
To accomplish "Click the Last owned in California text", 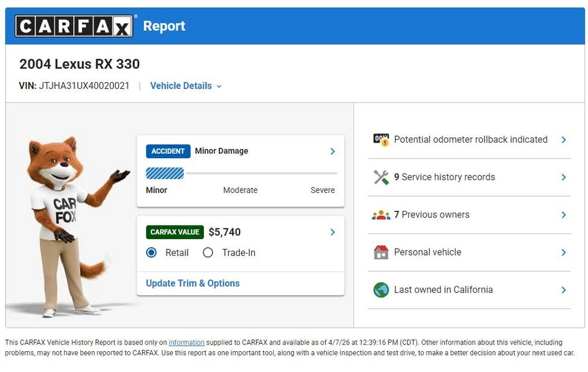I will tap(443, 290).
